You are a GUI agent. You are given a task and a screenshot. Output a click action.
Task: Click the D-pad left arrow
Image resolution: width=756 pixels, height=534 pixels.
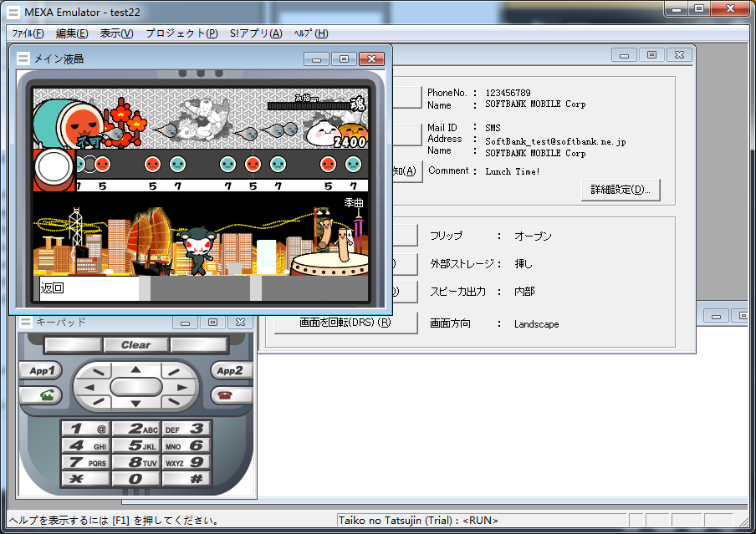89,387
